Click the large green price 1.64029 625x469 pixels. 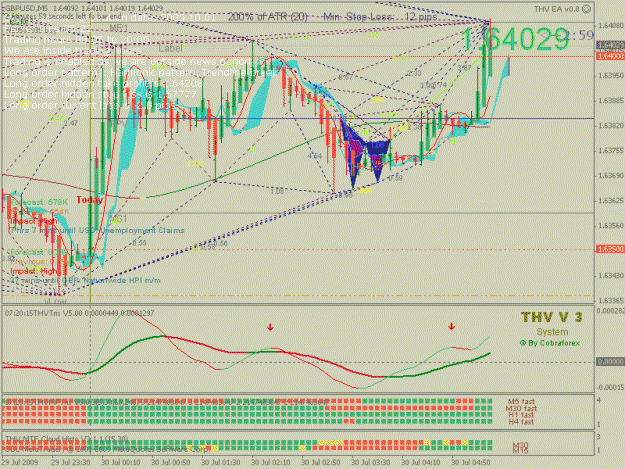[x=515, y=39]
